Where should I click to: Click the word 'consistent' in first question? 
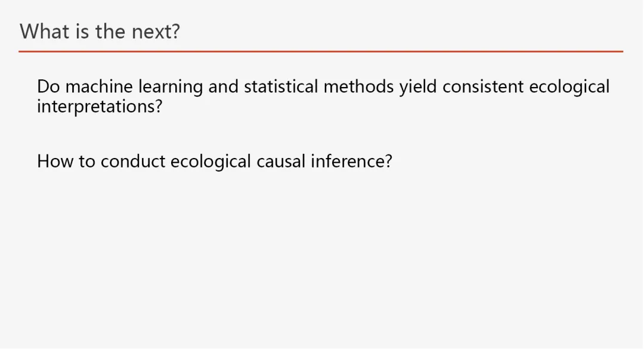pos(483,87)
